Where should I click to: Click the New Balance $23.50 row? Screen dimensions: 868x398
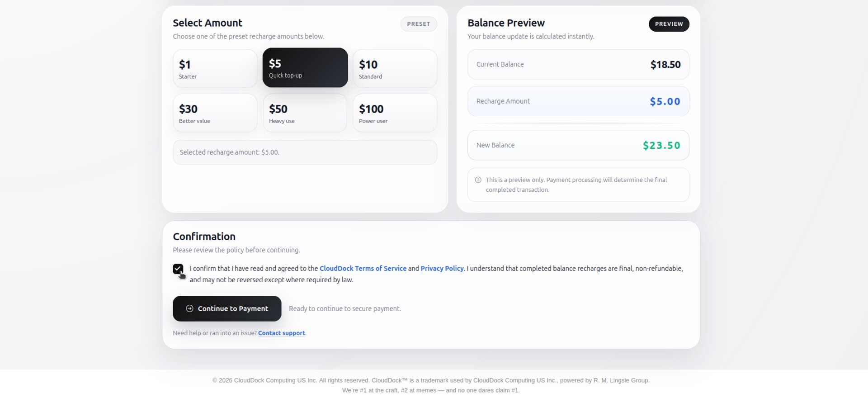[578, 145]
